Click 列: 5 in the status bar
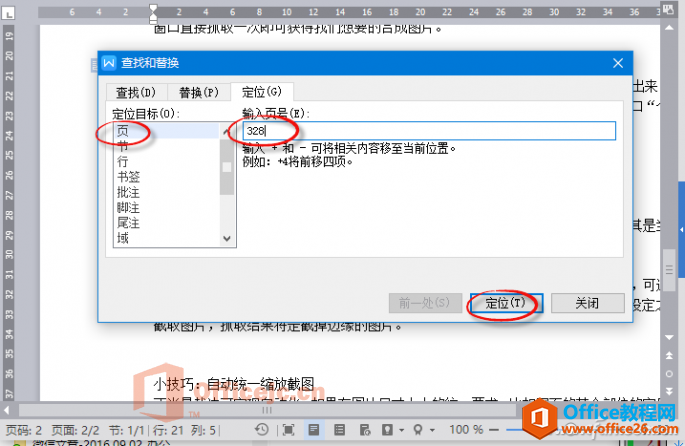This screenshot has height=446, width=685. point(203,430)
